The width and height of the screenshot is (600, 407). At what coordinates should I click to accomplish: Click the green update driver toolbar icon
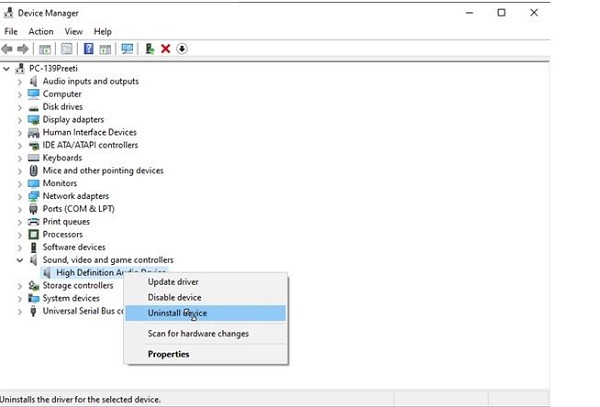pyautogui.click(x=150, y=49)
